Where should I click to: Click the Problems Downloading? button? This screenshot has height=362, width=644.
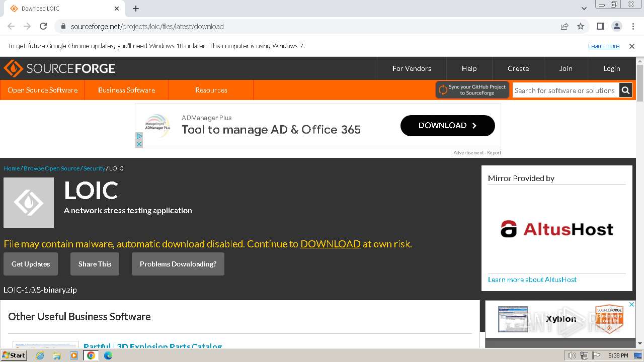click(178, 264)
